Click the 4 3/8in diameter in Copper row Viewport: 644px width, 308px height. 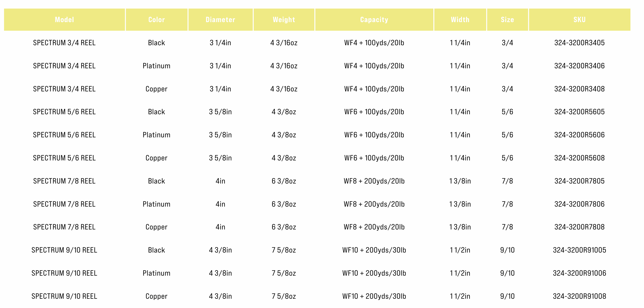point(220,296)
